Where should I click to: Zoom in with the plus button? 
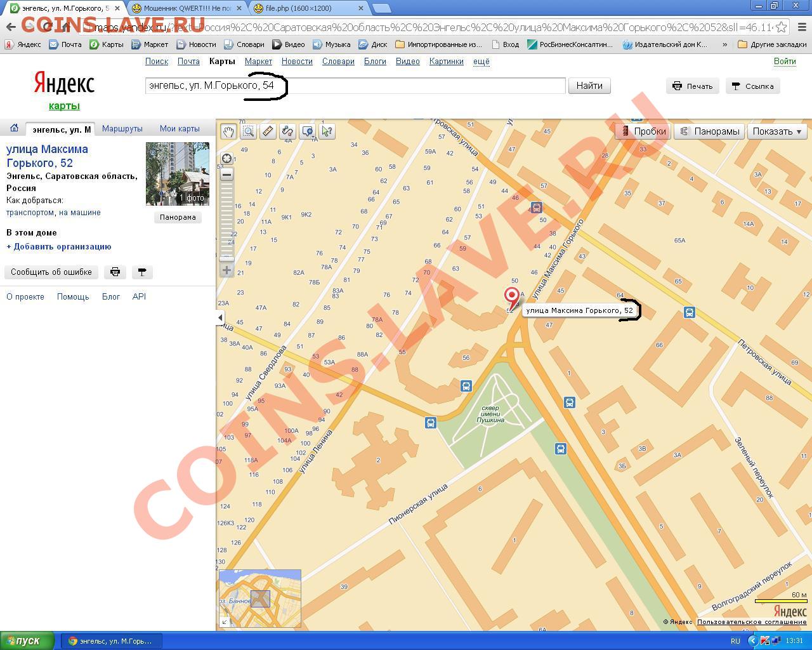point(226,270)
